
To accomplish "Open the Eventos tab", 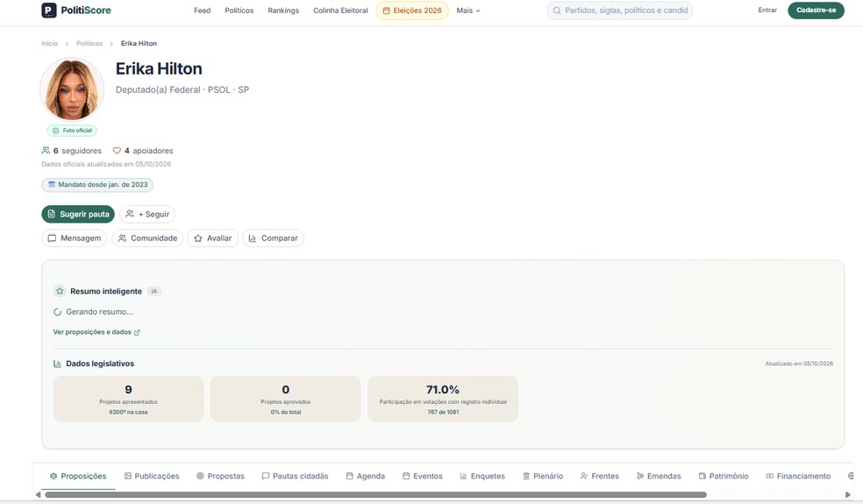I will pyautogui.click(x=423, y=476).
